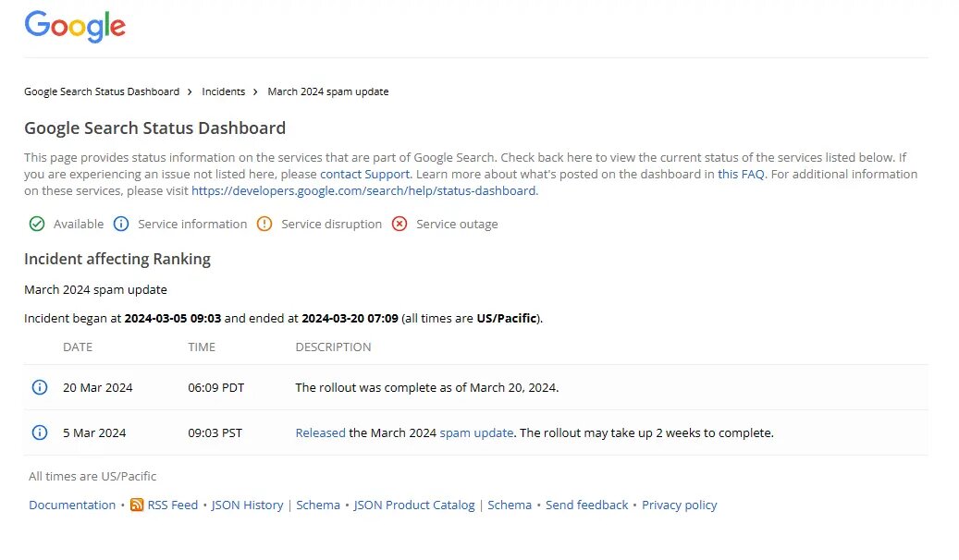
Task: Go to Google Search Status Dashboard breadcrumb
Action: (x=102, y=91)
